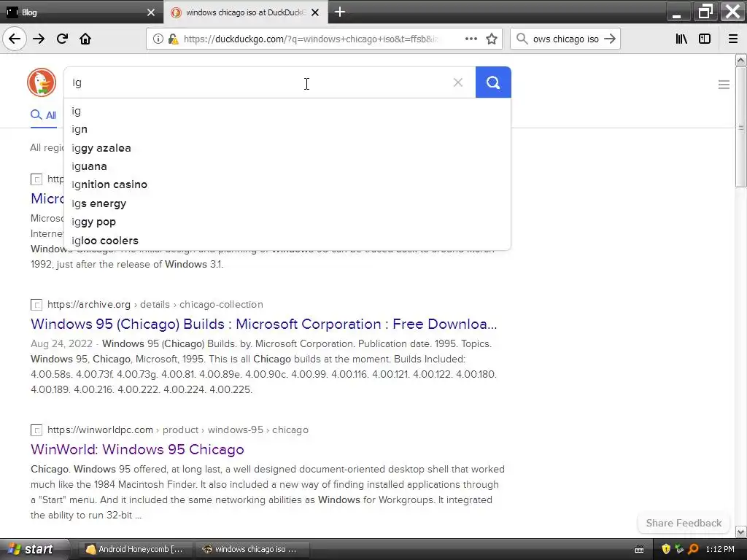This screenshot has width=747, height=560.
Task: Choose suggestion "ignition casino"
Action: 287,184
